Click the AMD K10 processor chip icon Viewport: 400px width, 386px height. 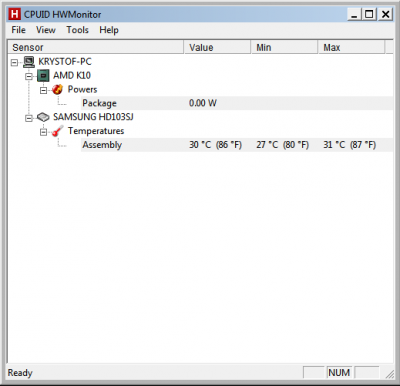pyautogui.click(x=43, y=76)
